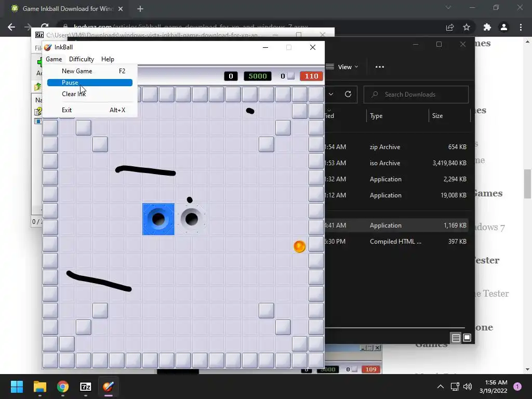Viewport: 532px width, 399px height.
Task: Select Pause in the Game menu
Action: tap(90, 83)
